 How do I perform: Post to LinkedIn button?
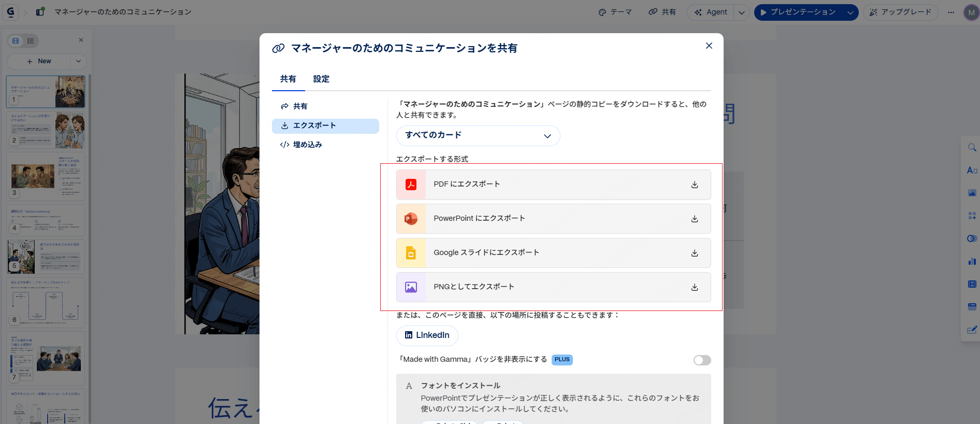click(427, 335)
